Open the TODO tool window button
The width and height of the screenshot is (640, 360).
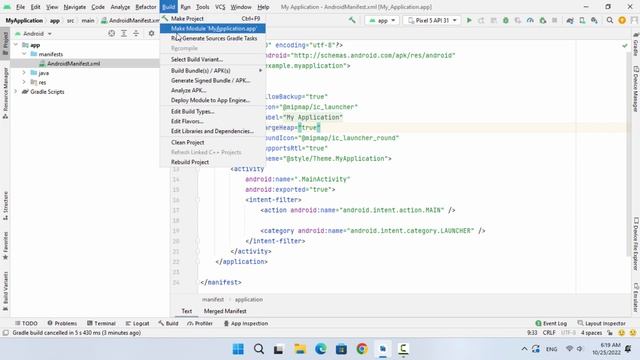tap(26, 323)
